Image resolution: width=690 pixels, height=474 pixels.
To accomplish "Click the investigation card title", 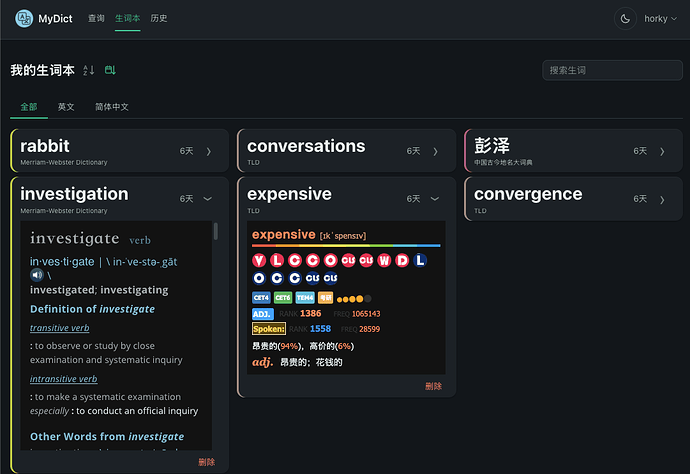I will coord(74,194).
